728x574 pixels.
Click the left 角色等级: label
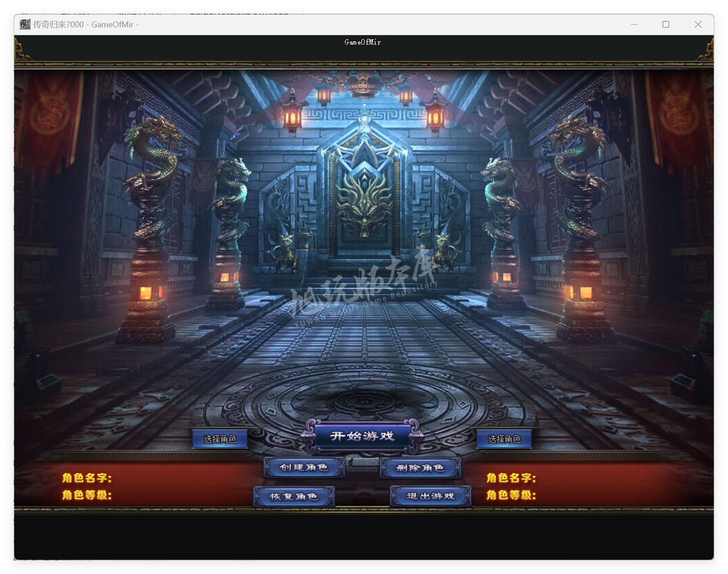coord(87,495)
